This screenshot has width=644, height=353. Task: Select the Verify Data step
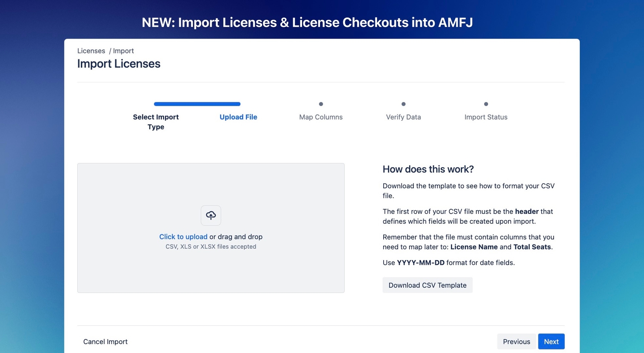click(x=403, y=117)
